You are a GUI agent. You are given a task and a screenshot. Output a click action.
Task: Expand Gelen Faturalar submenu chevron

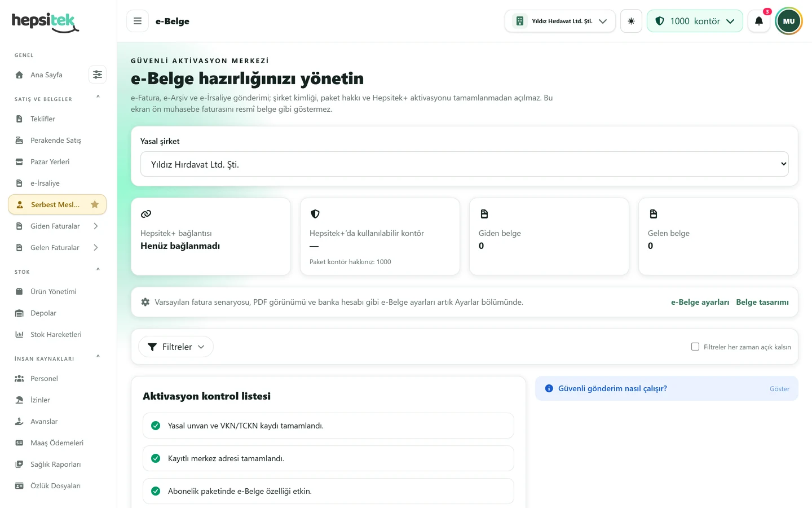[x=96, y=248]
